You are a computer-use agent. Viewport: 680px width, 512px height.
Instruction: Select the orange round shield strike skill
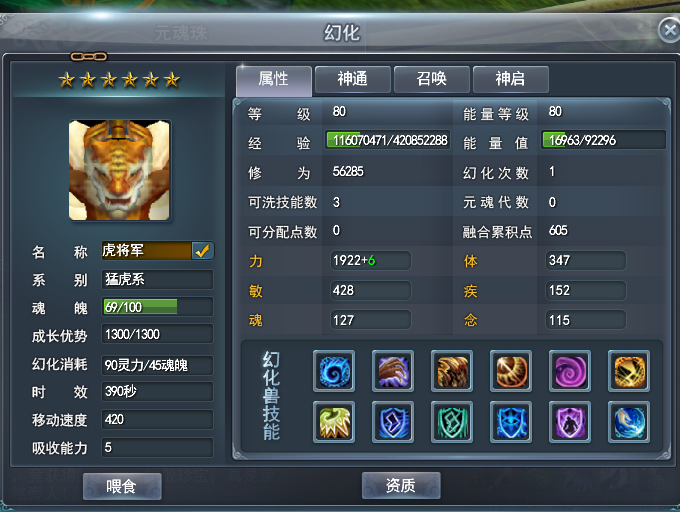coord(510,371)
